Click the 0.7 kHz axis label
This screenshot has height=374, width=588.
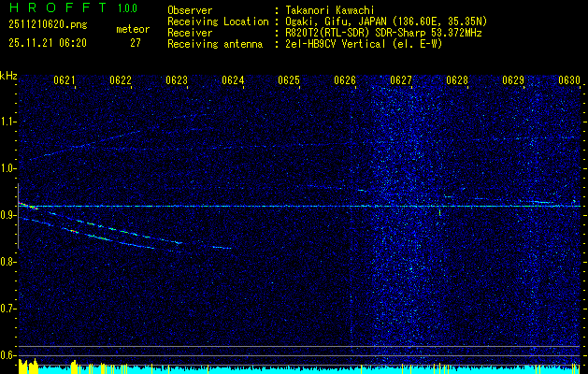pos(7,309)
